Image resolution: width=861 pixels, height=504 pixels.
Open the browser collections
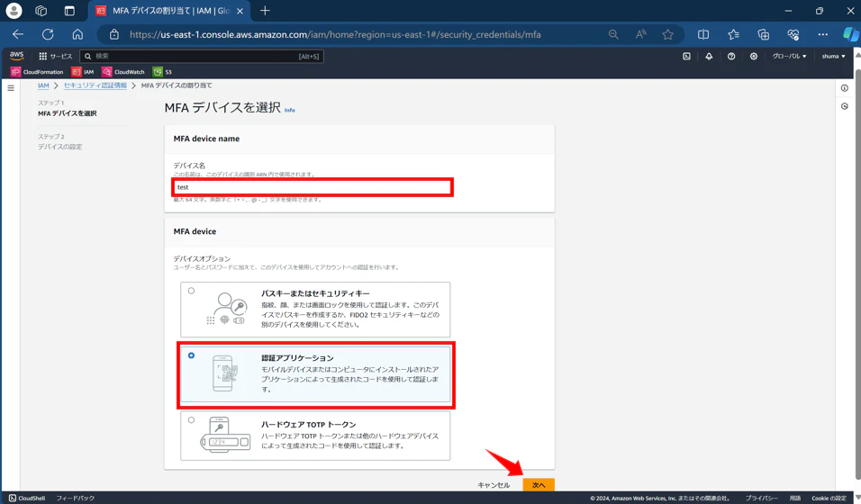pos(763,34)
